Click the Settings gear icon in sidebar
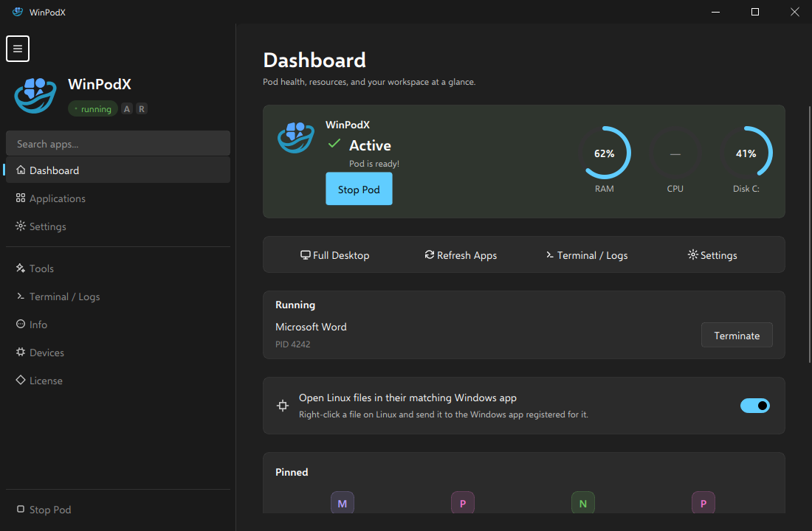Image resolution: width=812 pixels, height=531 pixels. pos(21,226)
